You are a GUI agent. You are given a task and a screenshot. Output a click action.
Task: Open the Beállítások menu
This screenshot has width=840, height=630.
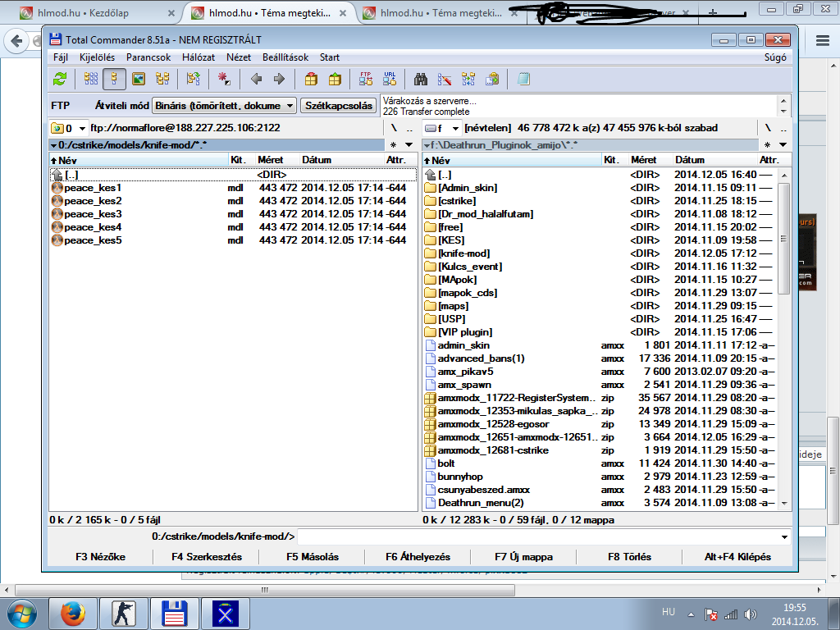pos(285,57)
